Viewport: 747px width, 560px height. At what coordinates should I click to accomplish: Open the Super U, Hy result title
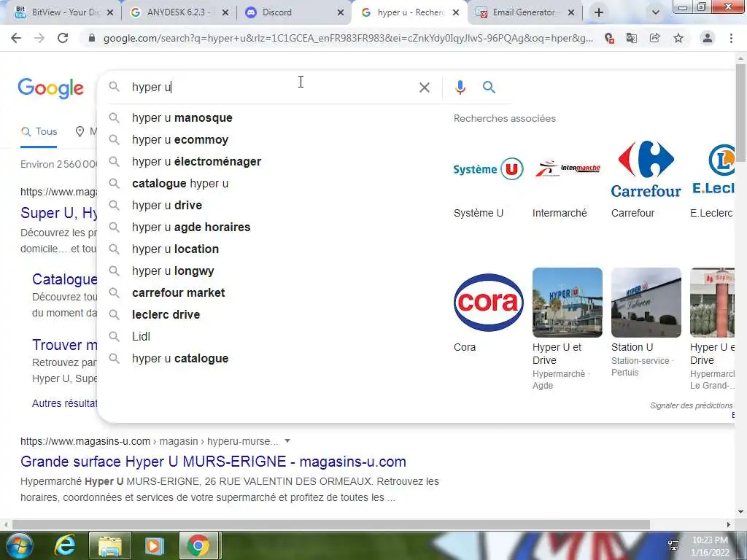(x=58, y=213)
